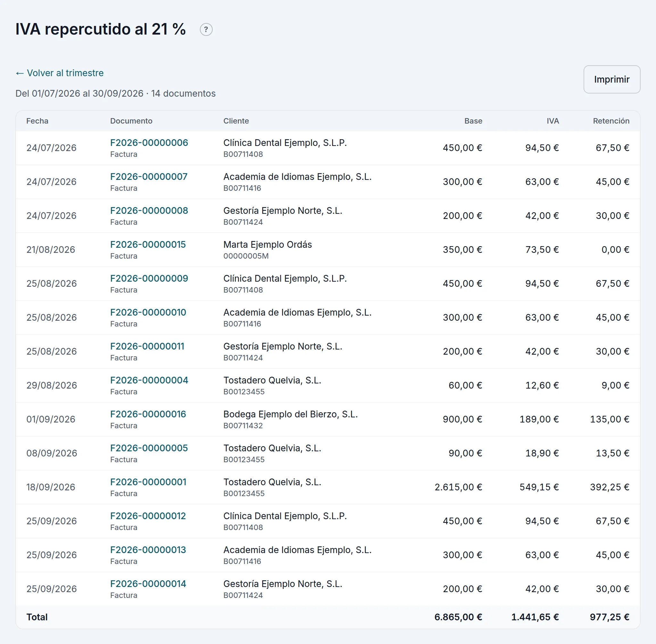Open invoice F2026-00000001
Screen dimensions: 656x644
[x=148, y=482]
